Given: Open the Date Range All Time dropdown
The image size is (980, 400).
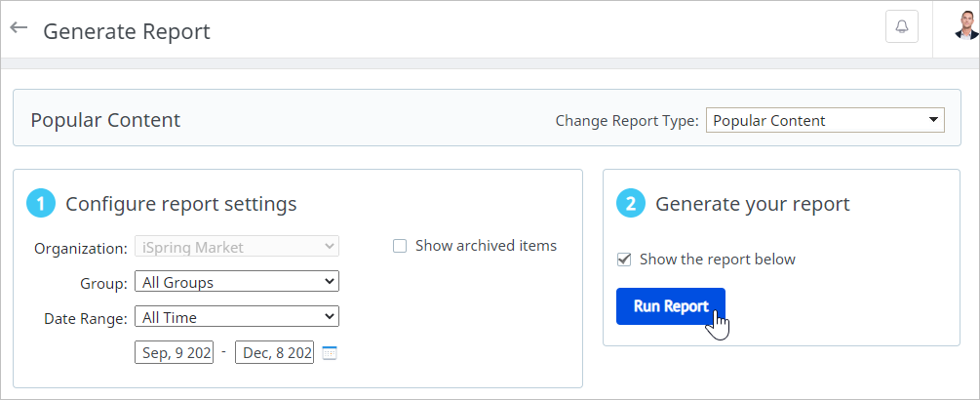Looking at the screenshot, I should (x=237, y=316).
